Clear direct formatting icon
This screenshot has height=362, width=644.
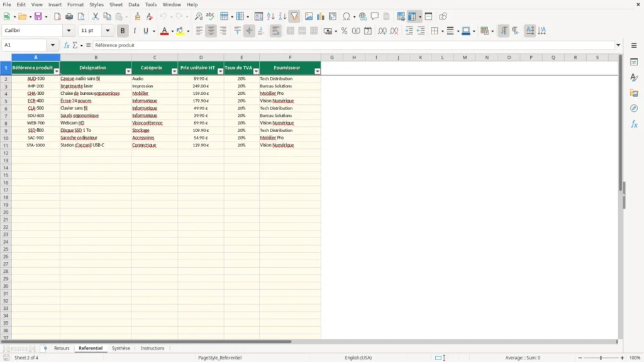click(x=150, y=16)
